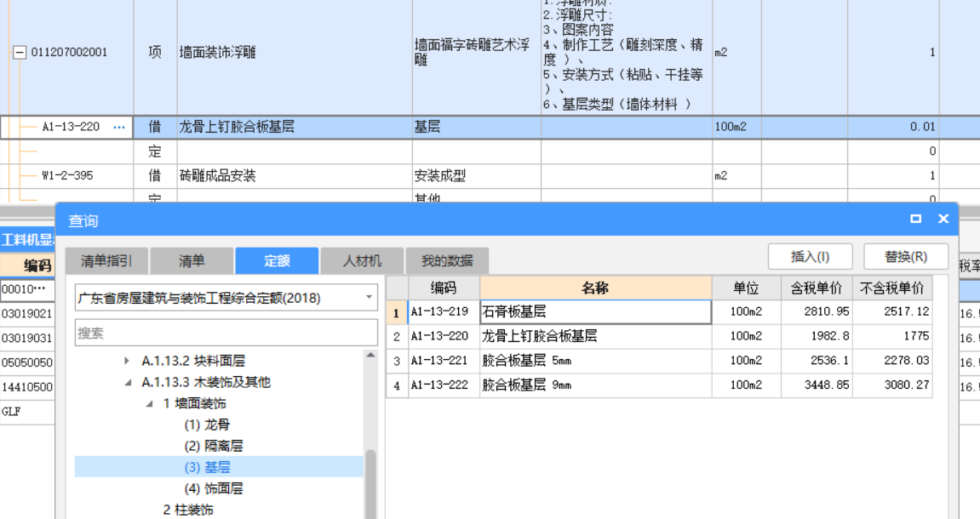980x519 pixels.
Task: Select the 定额 tab
Action: coord(277,261)
